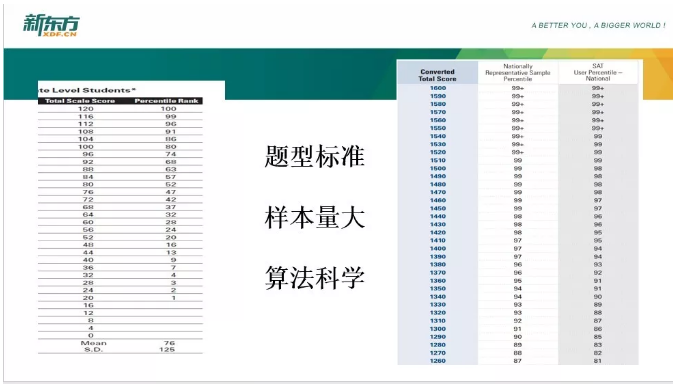The height and width of the screenshot is (387, 673).
Task: Select score 60 in Total Scale Score column
Action: pos(88,222)
